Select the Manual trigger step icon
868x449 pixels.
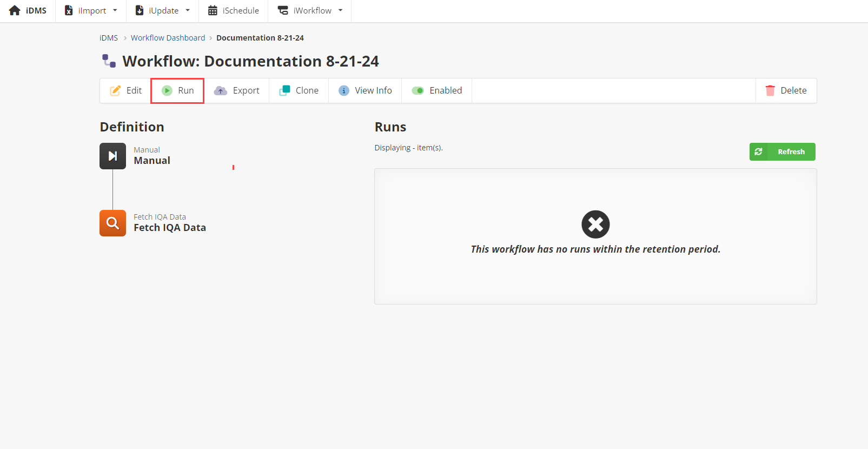[x=112, y=156]
